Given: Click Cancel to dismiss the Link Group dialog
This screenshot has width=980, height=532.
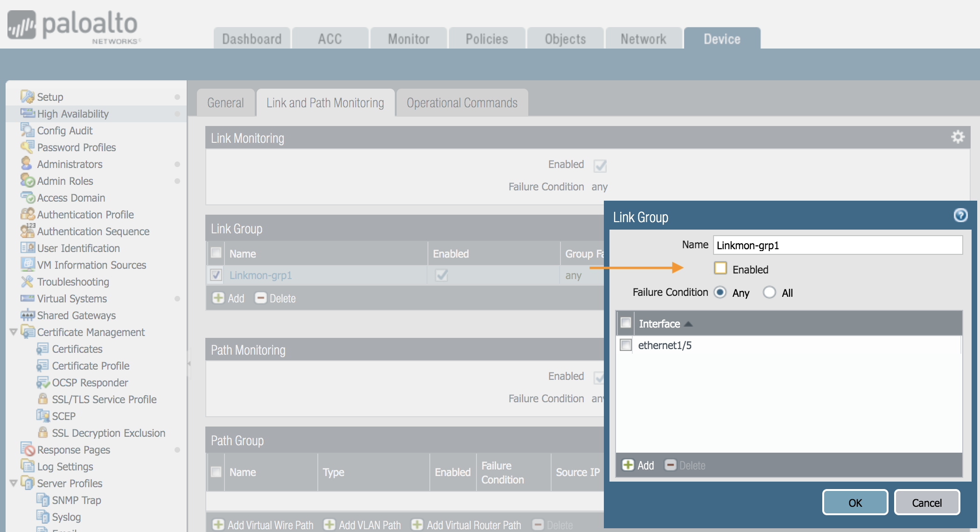Looking at the screenshot, I should click(x=926, y=503).
